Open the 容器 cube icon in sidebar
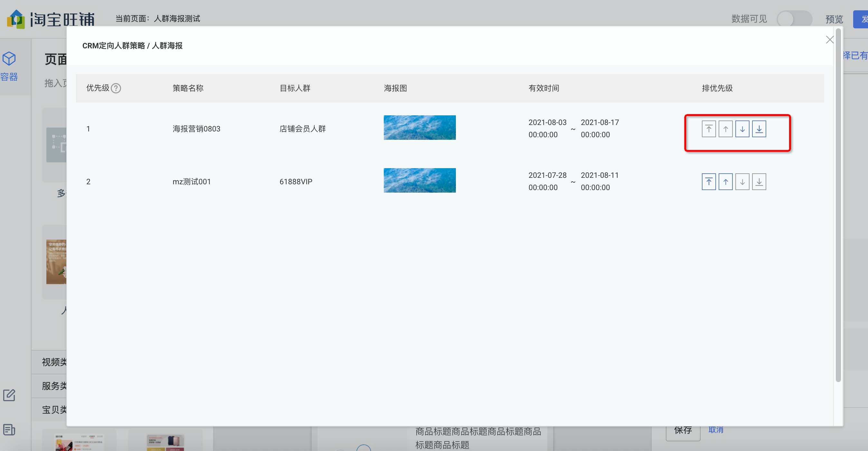Viewport: 868px width, 451px height. tap(9, 59)
